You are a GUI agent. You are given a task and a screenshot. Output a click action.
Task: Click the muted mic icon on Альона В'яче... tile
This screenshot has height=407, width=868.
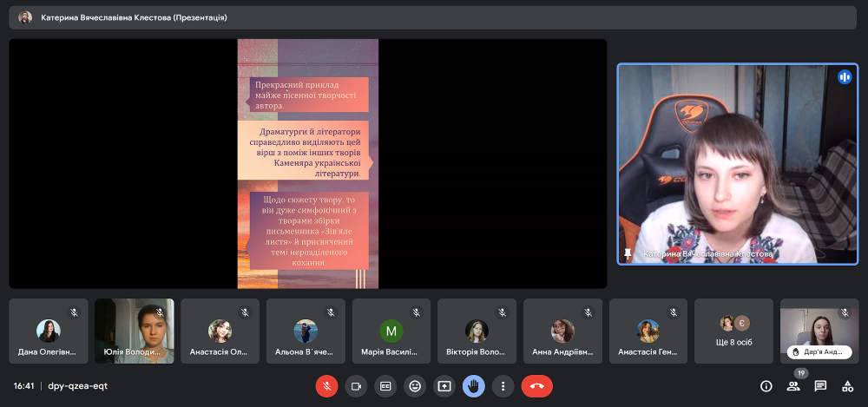(331, 313)
